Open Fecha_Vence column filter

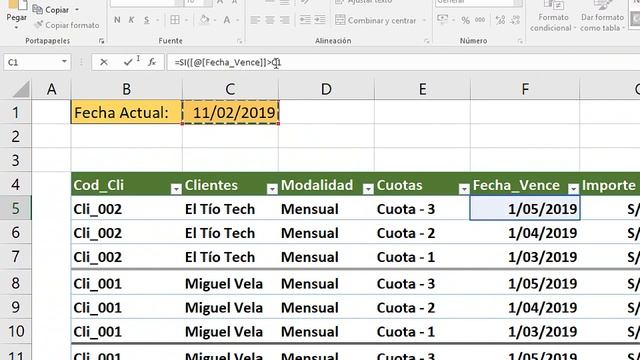pyautogui.click(x=573, y=189)
